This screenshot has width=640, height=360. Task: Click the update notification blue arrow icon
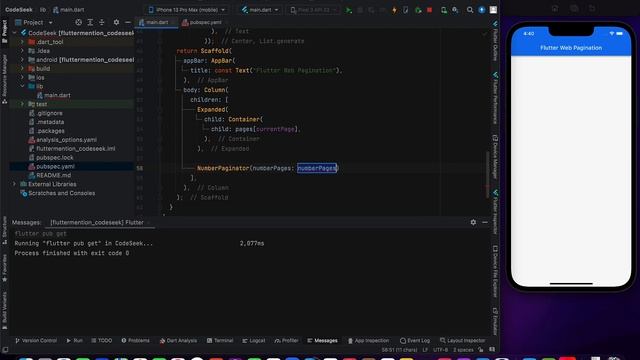click(x=482, y=10)
